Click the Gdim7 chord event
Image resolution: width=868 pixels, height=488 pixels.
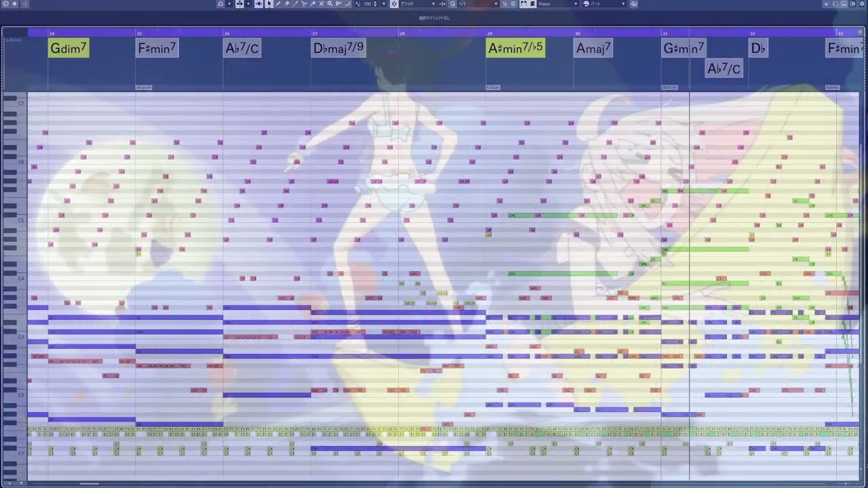tap(68, 48)
